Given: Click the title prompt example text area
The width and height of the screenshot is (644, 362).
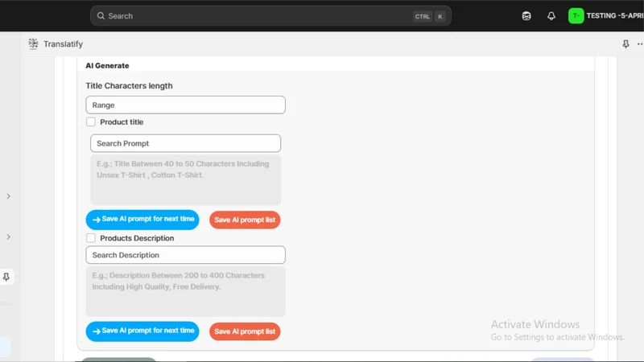Looking at the screenshot, I should point(186,179).
